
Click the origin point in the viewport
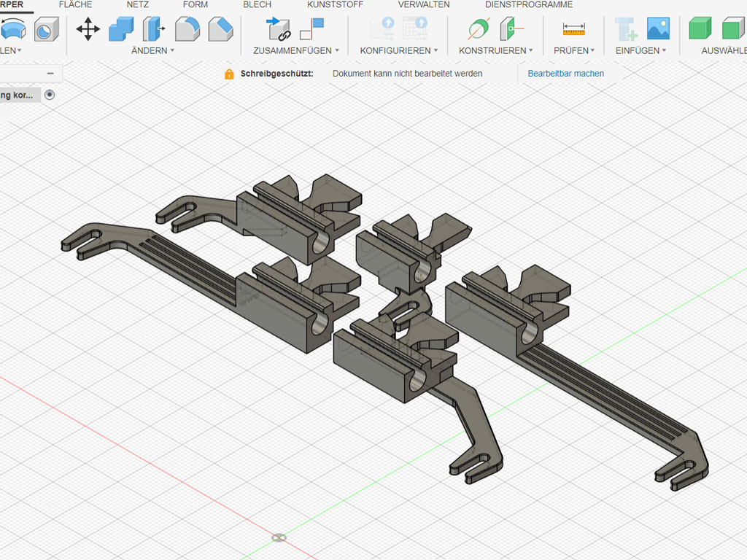click(279, 538)
